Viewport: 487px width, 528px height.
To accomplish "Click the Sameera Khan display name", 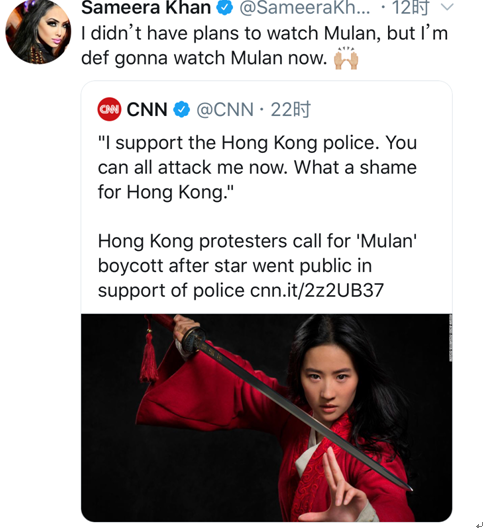I will pyautogui.click(x=146, y=7).
